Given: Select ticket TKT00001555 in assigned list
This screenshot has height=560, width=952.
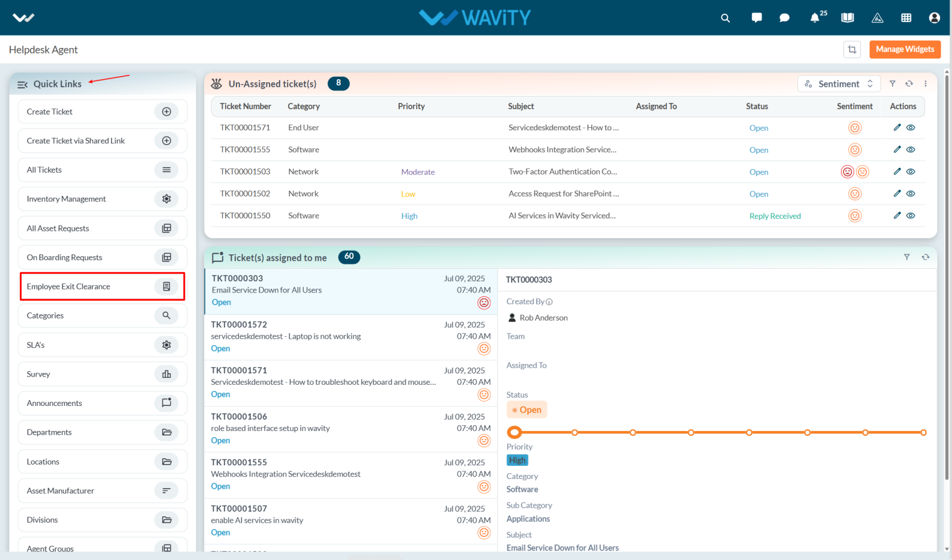Looking at the screenshot, I should (351, 475).
